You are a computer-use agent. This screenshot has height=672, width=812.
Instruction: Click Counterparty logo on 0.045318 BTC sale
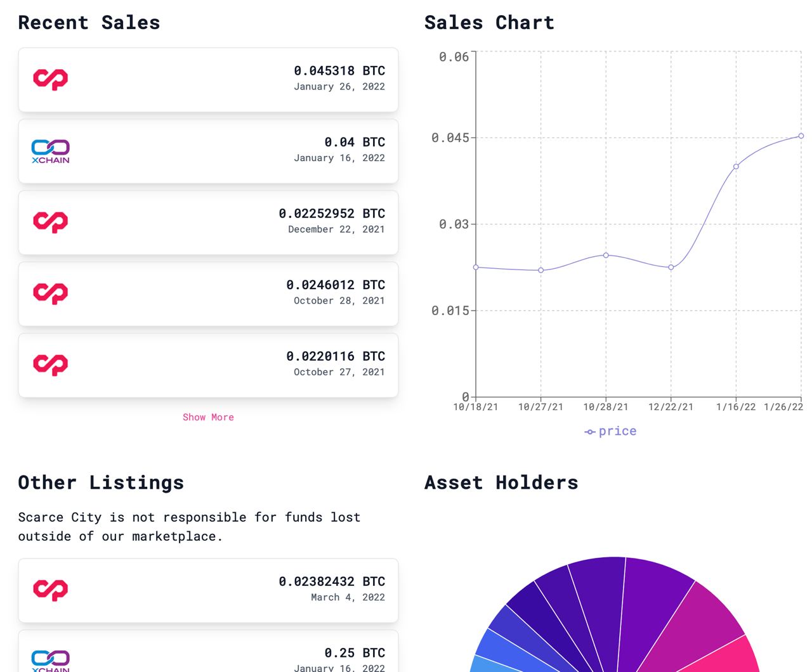[50, 79]
